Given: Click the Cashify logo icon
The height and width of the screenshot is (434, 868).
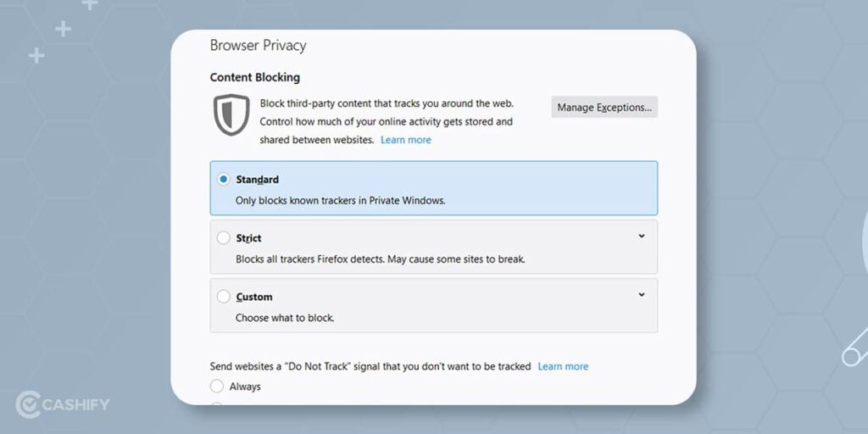Looking at the screenshot, I should [x=28, y=404].
